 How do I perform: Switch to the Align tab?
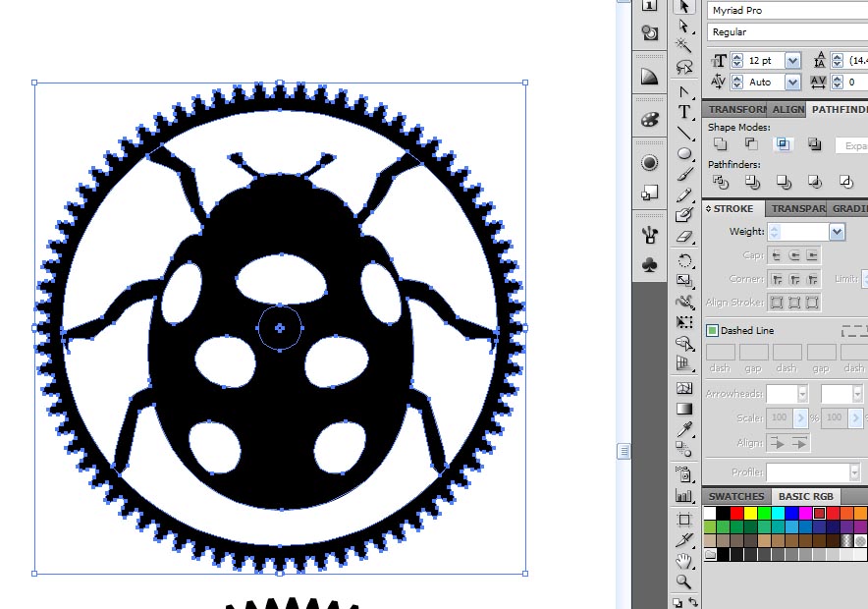[x=787, y=110]
